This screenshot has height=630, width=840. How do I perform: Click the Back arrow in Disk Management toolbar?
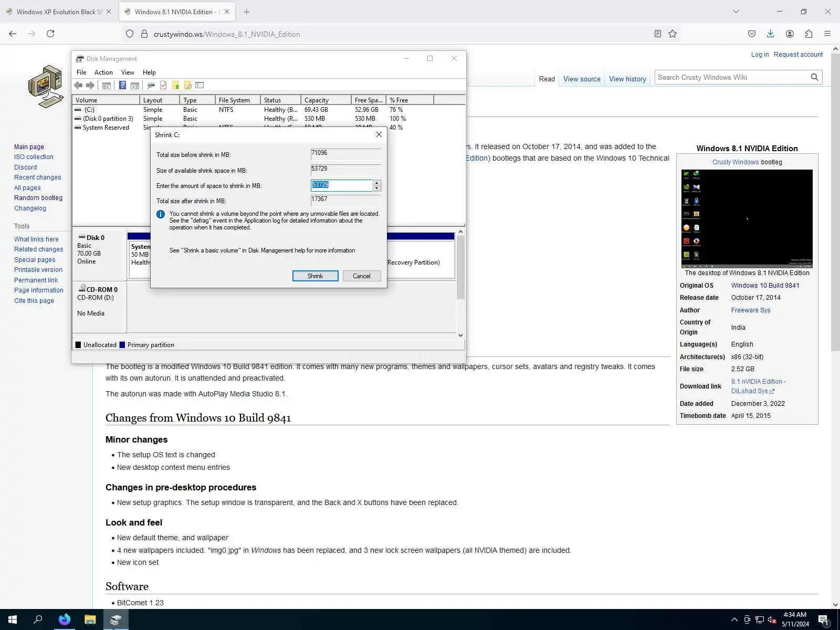[79, 85]
